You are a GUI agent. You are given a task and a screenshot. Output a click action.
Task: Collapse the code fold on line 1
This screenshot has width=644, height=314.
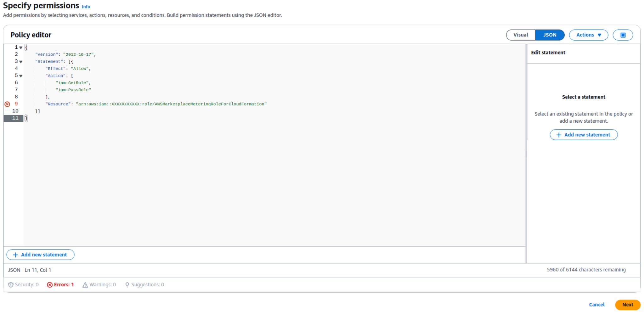click(x=21, y=48)
